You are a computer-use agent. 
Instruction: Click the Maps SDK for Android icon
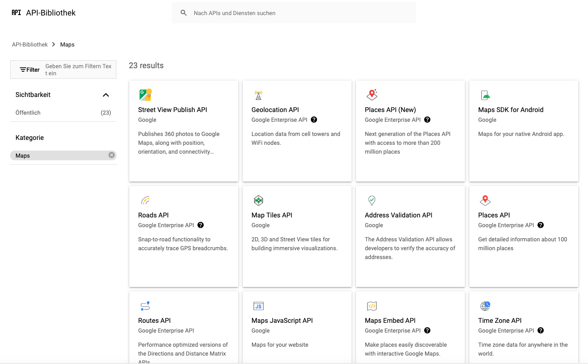(485, 95)
